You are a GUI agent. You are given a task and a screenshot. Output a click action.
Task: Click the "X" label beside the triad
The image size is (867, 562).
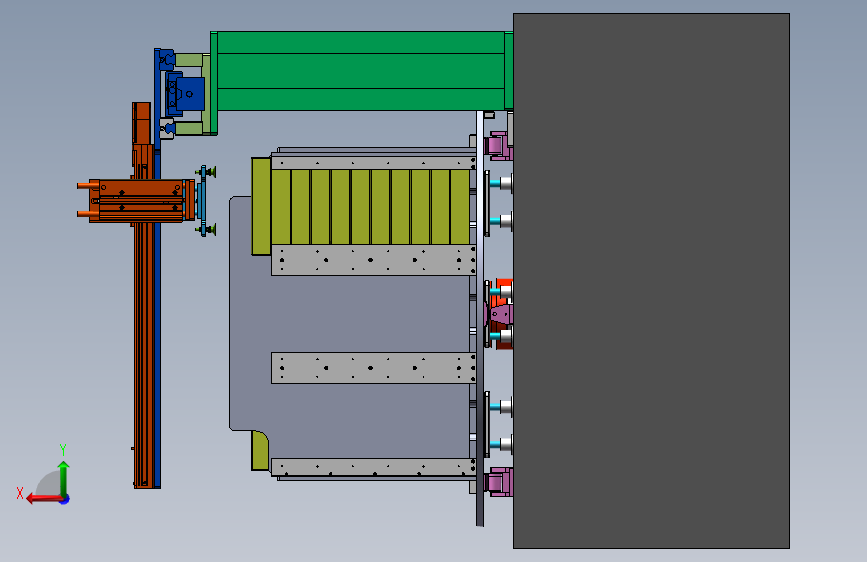[20, 493]
